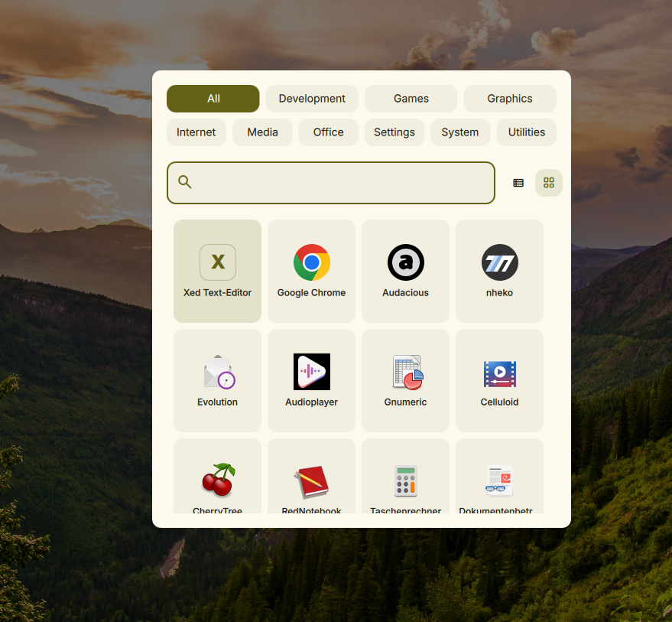The height and width of the screenshot is (622, 672).
Task: Filter apps by Development category
Action: [x=312, y=99]
